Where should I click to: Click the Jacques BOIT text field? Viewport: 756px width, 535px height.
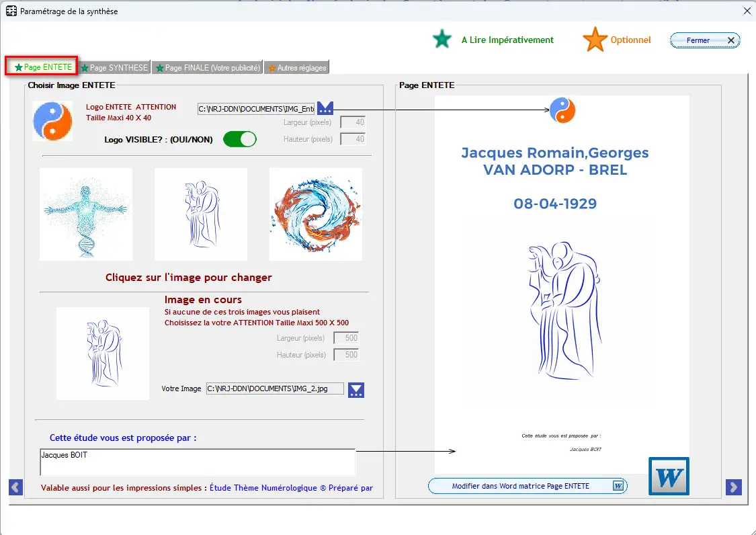197,462
